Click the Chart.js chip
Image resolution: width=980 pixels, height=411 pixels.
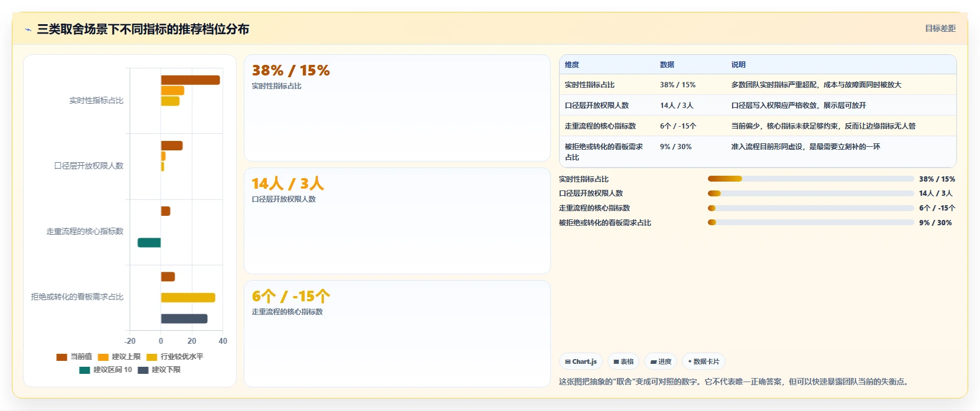pos(581,361)
